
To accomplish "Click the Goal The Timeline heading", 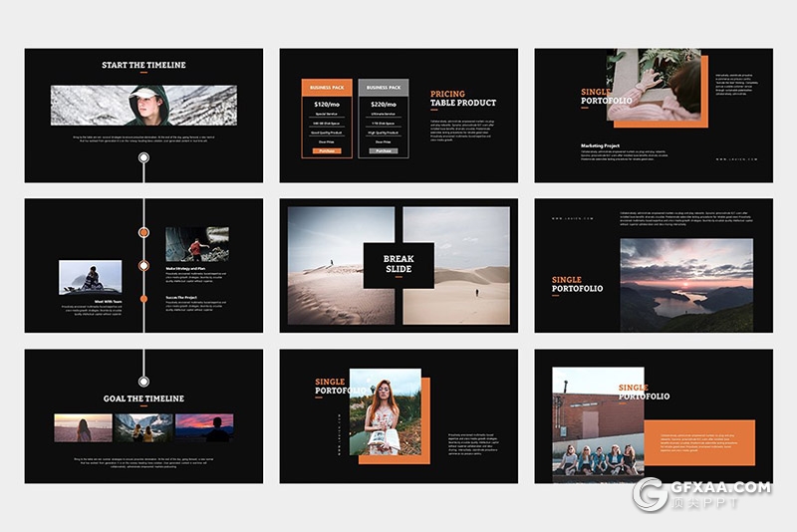I will (143, 399).
